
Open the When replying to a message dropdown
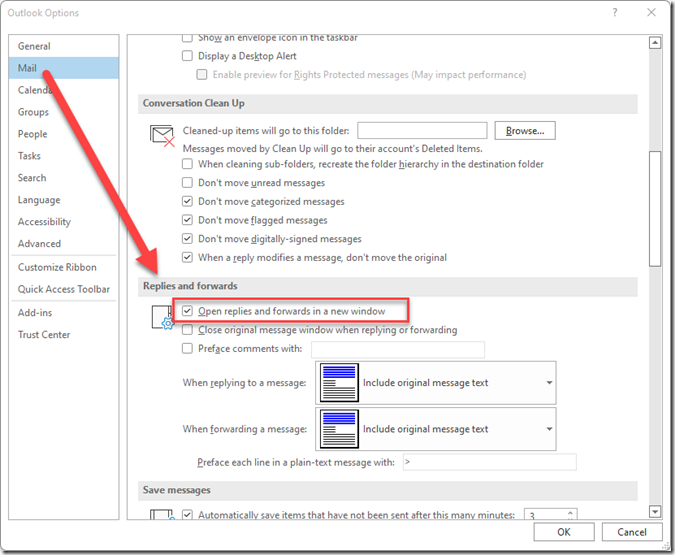[x=436, y=382]
